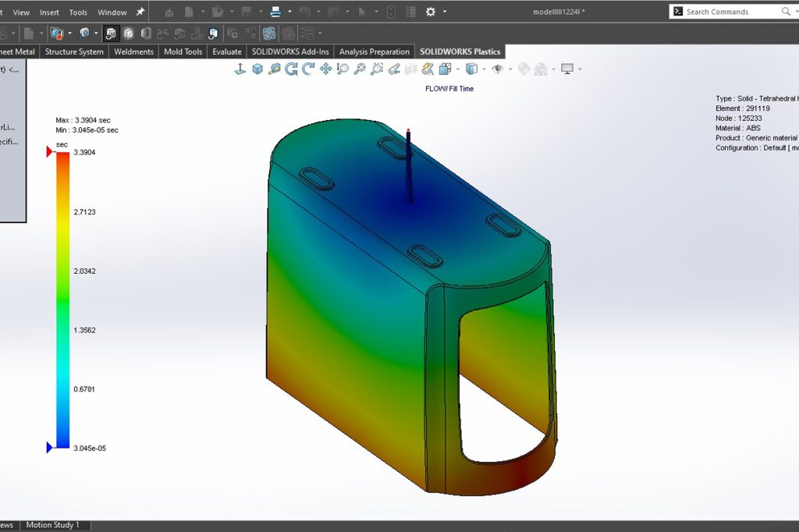The image size is (799, 532).
Task: Click the blue min slider marker on legend
Action: [x=49, y=448]
